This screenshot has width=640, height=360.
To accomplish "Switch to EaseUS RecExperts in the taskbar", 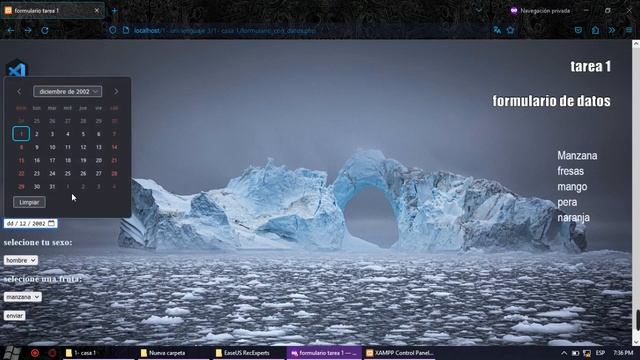I will coord(248,353).
